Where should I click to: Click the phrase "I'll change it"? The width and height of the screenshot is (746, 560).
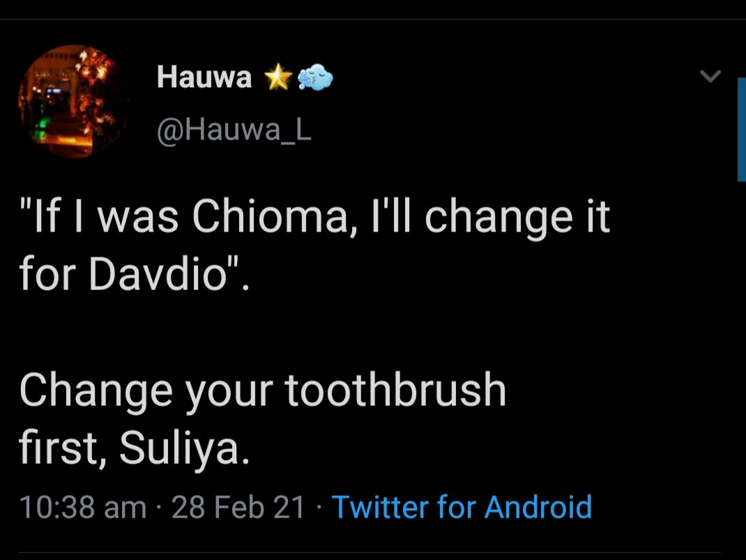517,218
